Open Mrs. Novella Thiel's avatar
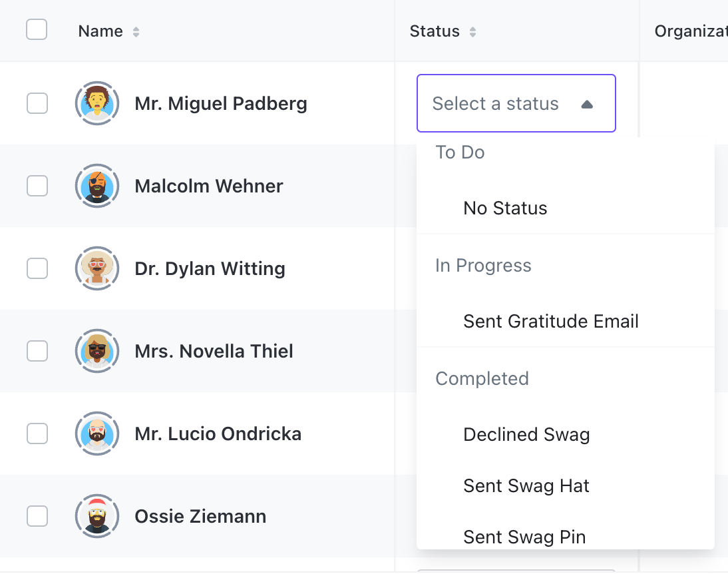 (97, 351)
